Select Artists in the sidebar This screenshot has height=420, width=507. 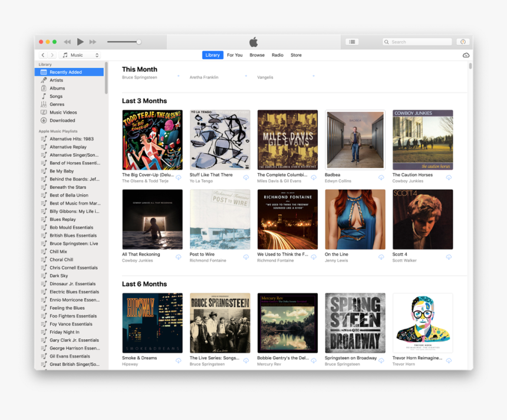[x=69, y=80]
